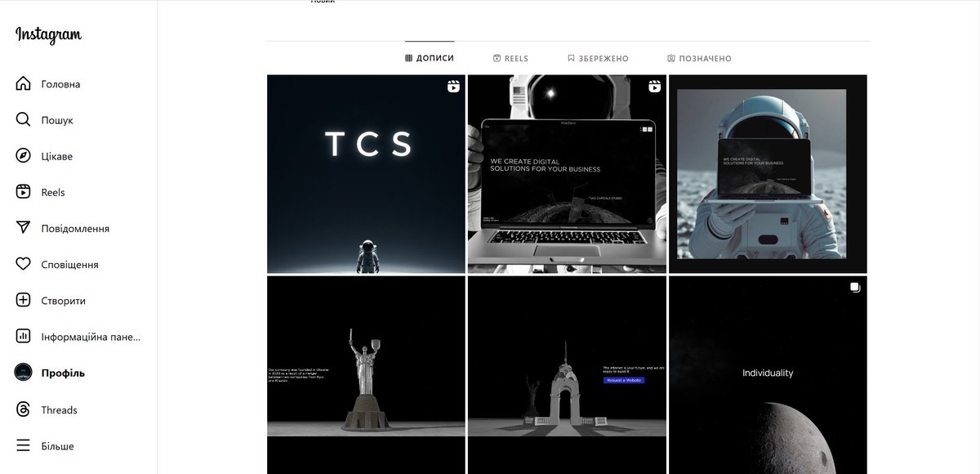Click the Більше text label
Viewport: 980px width, 474px height.
[58, 446]
